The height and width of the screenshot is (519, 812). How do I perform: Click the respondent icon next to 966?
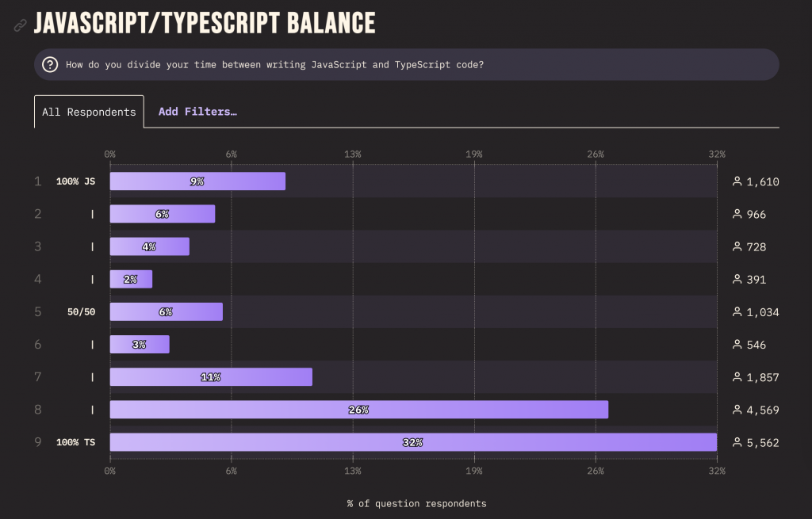pyautogui.click(x=737, y=214)
